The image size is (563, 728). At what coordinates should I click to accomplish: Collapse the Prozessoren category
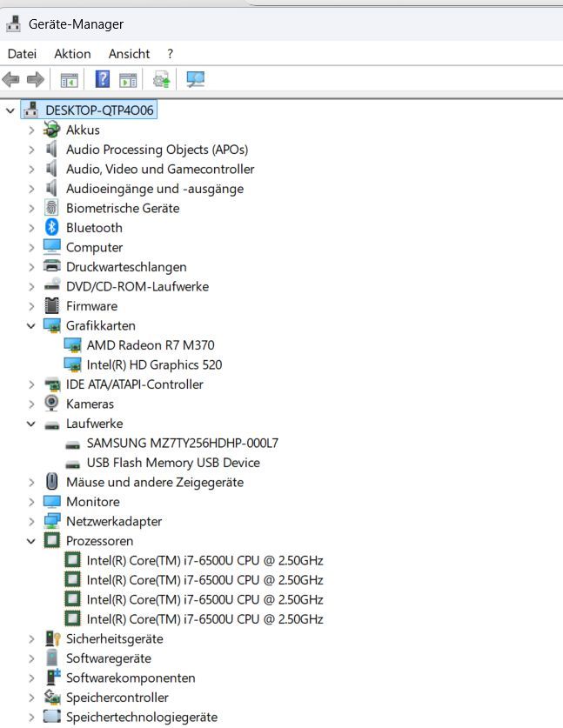[31, 541]
